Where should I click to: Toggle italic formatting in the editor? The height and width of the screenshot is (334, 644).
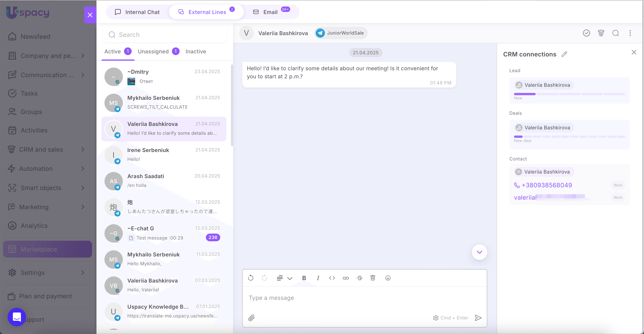tap(318, 278)
